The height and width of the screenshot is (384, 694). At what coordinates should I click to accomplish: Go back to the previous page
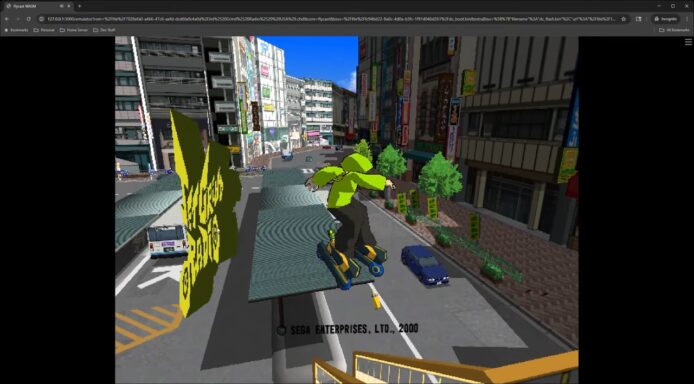pyautogui.click(x=7, y=19)
